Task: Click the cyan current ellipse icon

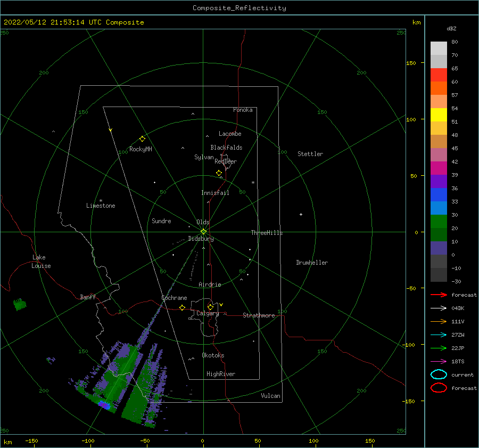Action: (x=439, y=374)
